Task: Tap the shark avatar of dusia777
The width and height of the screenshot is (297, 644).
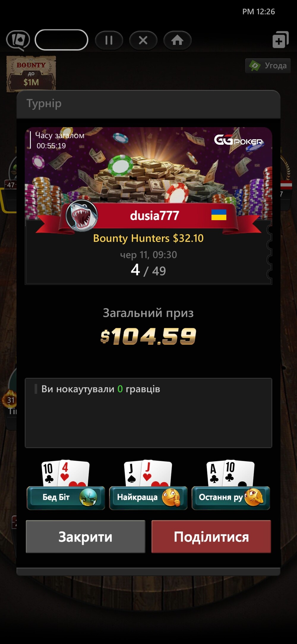Action: pos(82,216)
